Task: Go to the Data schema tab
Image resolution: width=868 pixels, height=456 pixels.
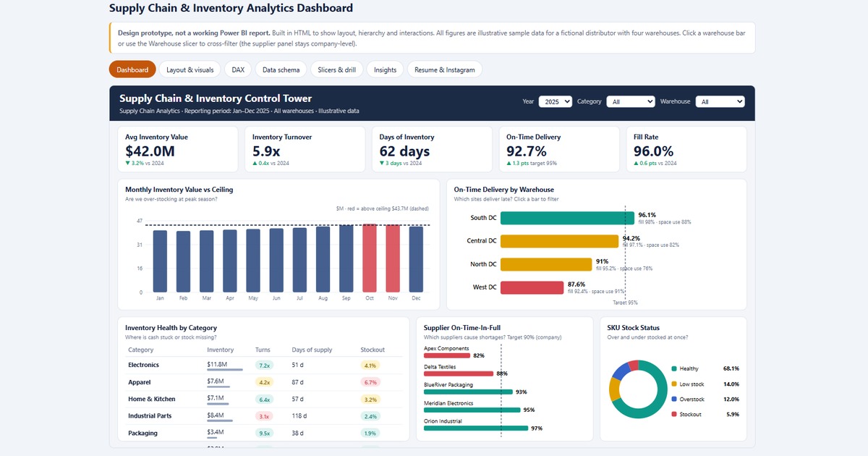Action: pos(281,69)
